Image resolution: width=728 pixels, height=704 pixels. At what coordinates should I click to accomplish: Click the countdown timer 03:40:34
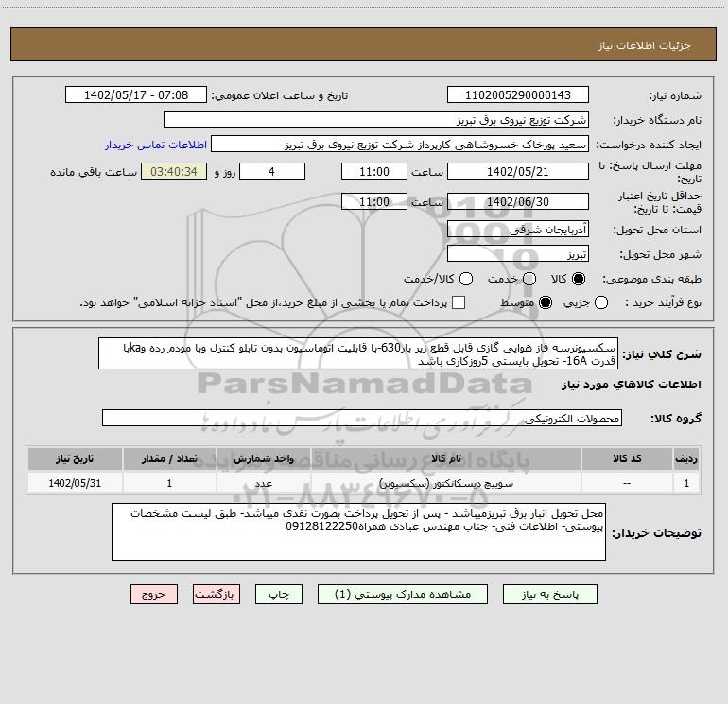tap(174, 171)
